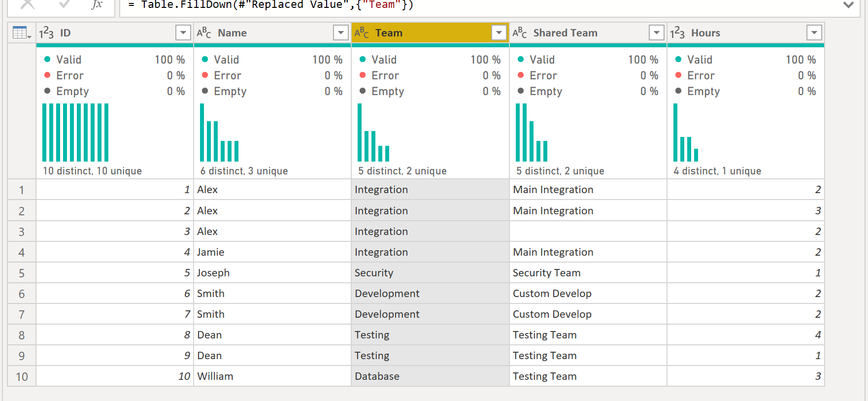868x401 pixels.
Task: Click the Main Integration cell in row 4
Action: pyautogui.click(x=588, y=252)
